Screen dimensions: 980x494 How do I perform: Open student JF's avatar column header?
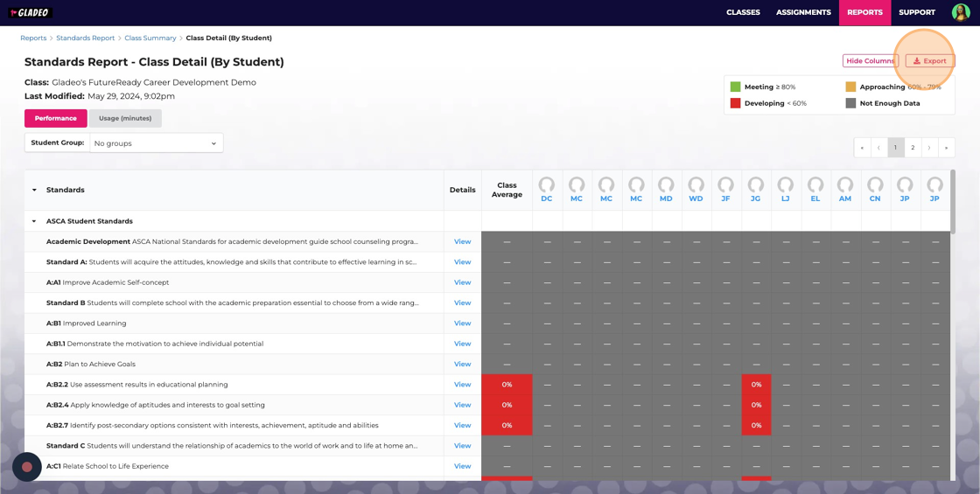725,190
